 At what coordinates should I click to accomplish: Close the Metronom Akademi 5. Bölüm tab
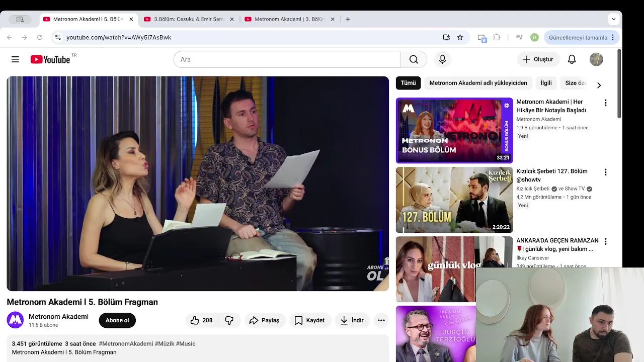pyautogui.click(x=131, y=19)
